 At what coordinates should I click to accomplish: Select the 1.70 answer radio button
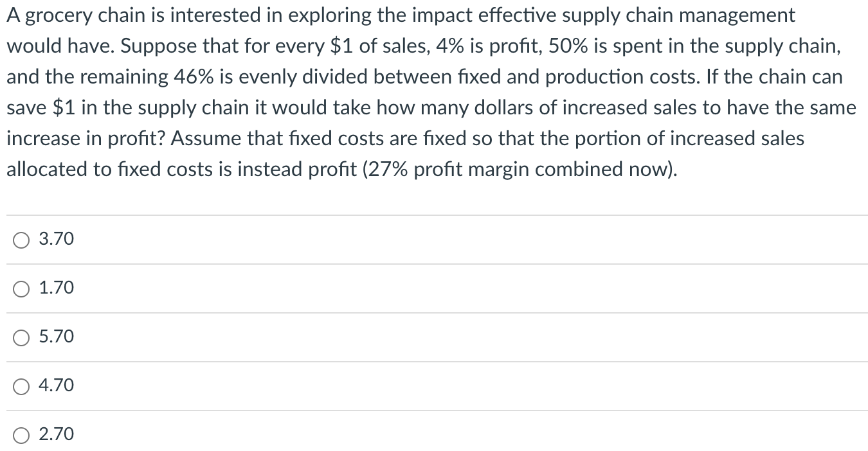[x=21, y=289]
